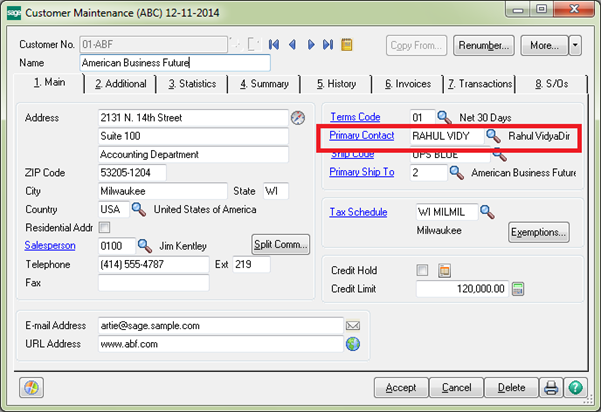The width and height of the screenshot is (601, 412).
Task: Click the Split Comm button
Action: pyautogui.click(x=281, y=245)
